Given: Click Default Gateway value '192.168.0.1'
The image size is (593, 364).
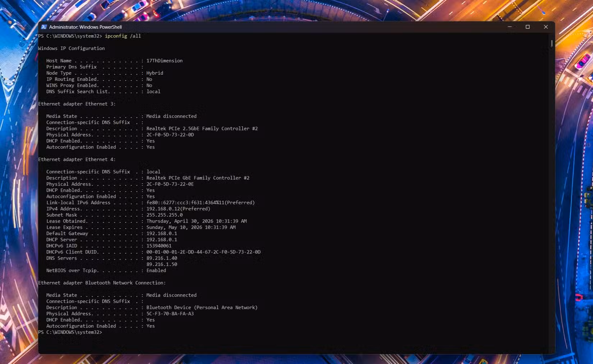Looking at the screenshot, I should pos(162,233).
